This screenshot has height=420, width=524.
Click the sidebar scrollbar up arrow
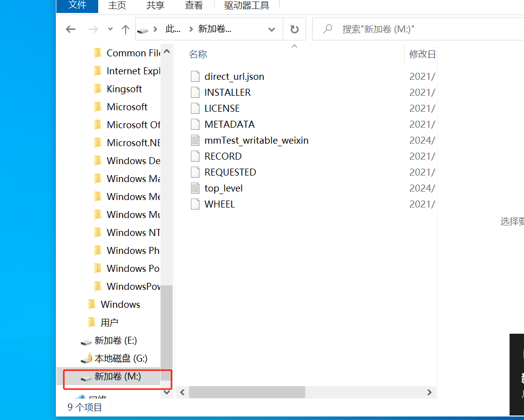(167, 51)
